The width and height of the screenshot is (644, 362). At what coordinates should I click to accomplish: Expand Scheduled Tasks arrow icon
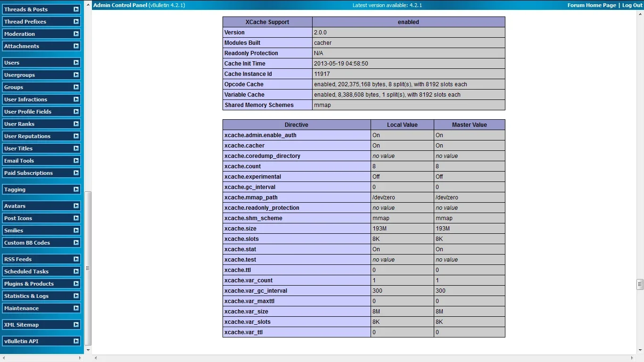pyautogui.click(x=76, y=271)
